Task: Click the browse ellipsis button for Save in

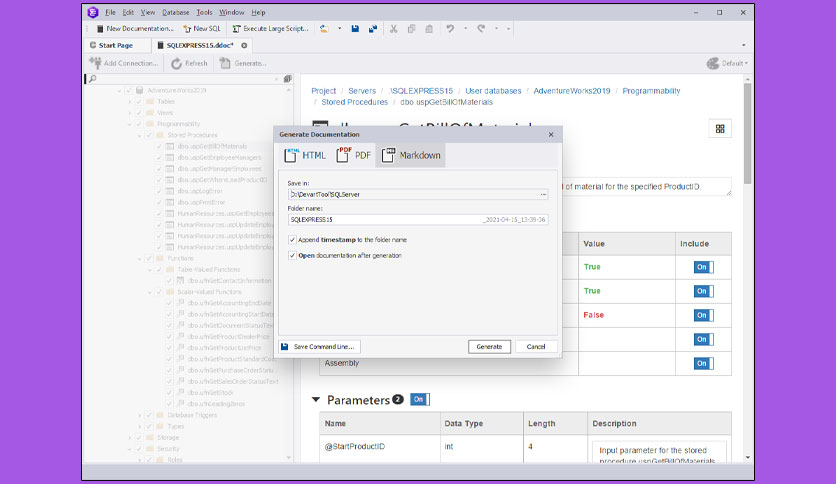Action: coord(543,195)
